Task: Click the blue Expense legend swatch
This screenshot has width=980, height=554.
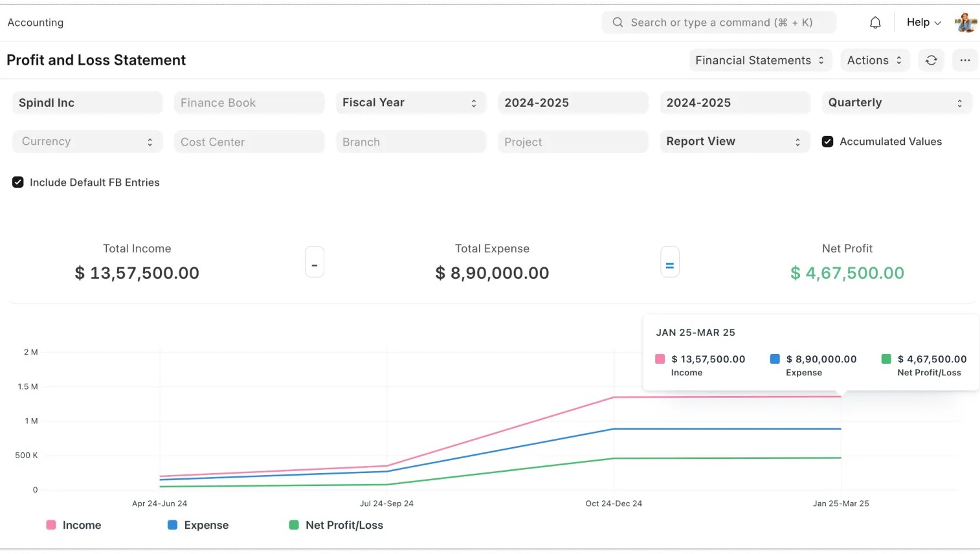Action: tap(172, 525)
